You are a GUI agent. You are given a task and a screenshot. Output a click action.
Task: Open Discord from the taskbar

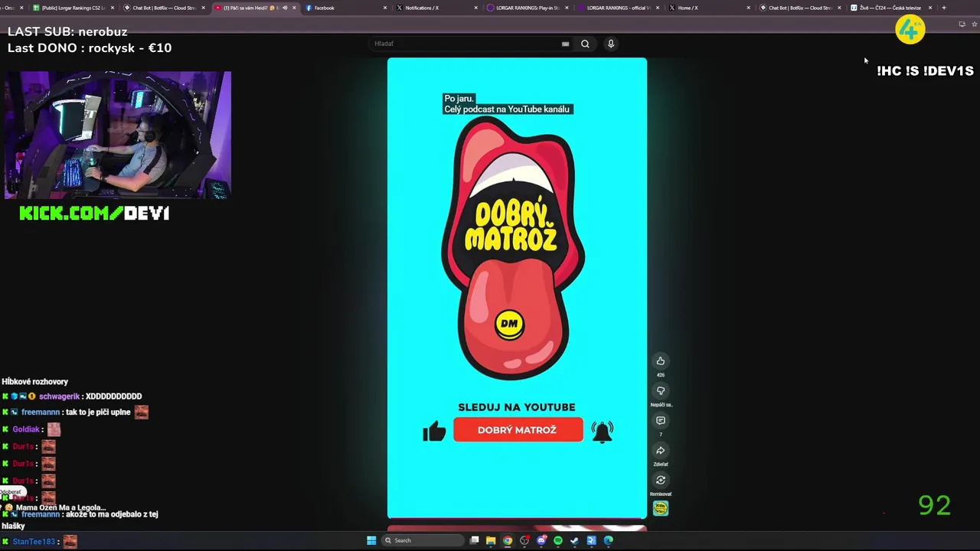541,540
